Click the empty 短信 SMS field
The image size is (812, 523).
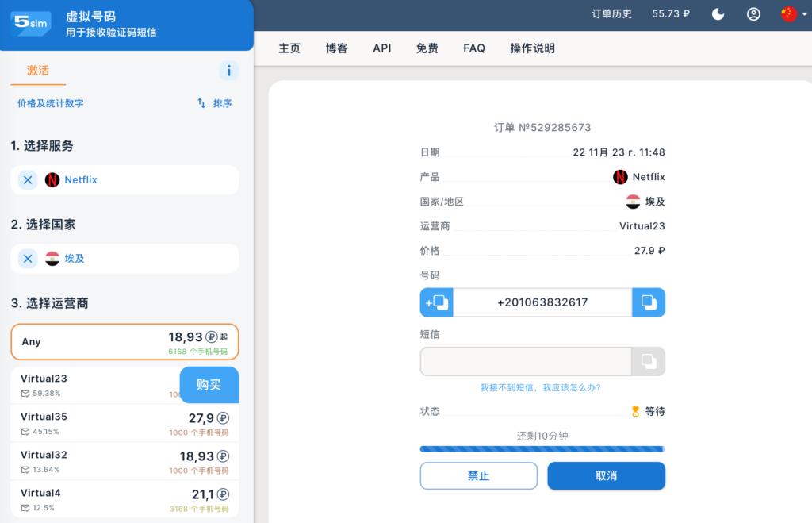(526, 361)
